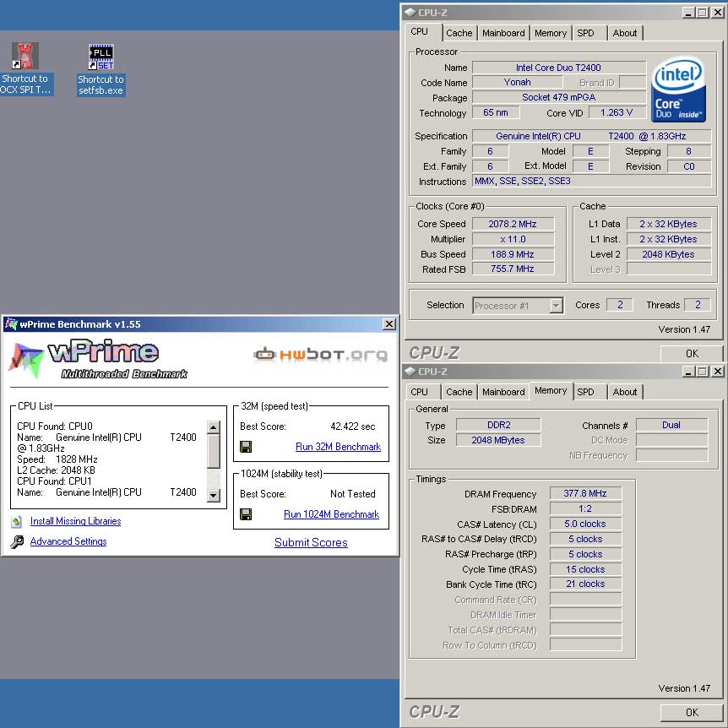
Task: Click the Channels value 'Dual'
Action: (671, 425)
